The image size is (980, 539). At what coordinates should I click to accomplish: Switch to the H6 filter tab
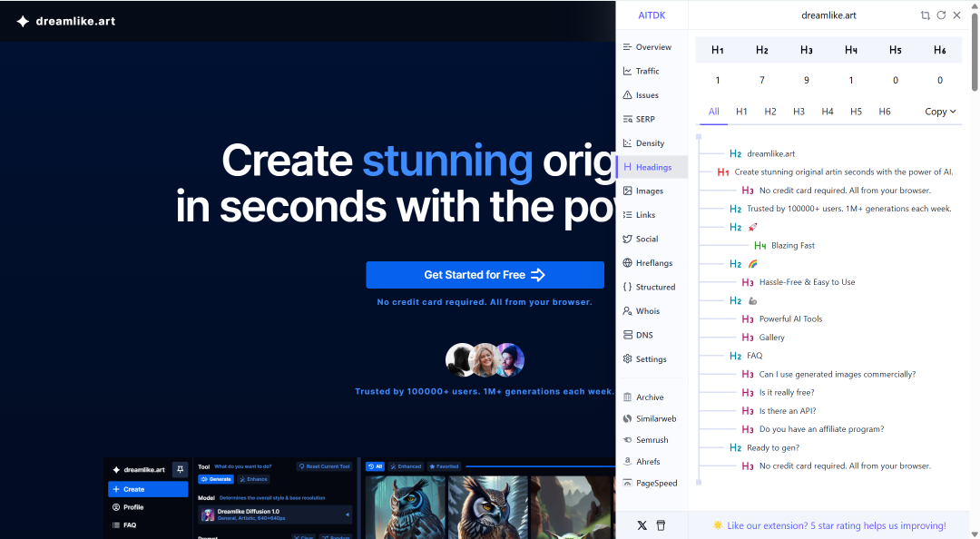tap(885, 112)
